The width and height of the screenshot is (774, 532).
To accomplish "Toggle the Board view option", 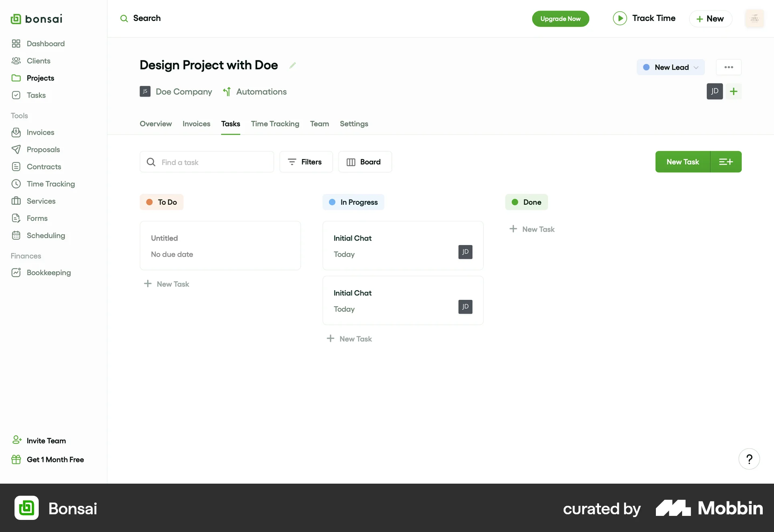I will point(365,162).
